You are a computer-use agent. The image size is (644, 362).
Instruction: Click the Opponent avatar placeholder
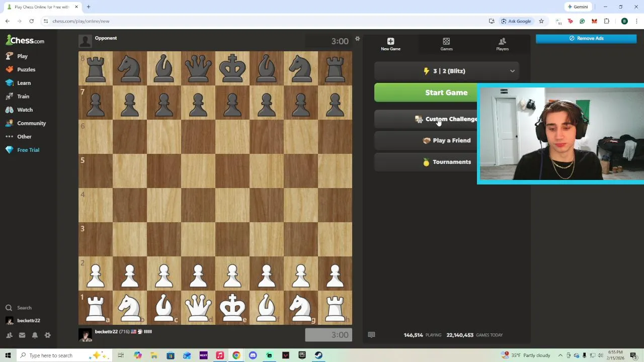tap(85, 41)
